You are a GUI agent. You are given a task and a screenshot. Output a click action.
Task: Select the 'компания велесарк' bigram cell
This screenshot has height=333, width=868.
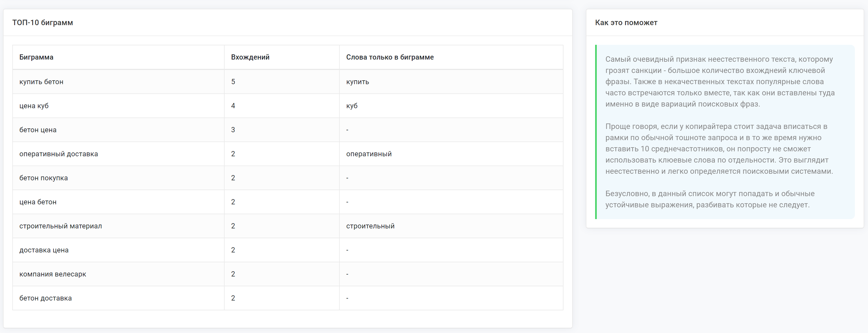click(x=53, y=274)
